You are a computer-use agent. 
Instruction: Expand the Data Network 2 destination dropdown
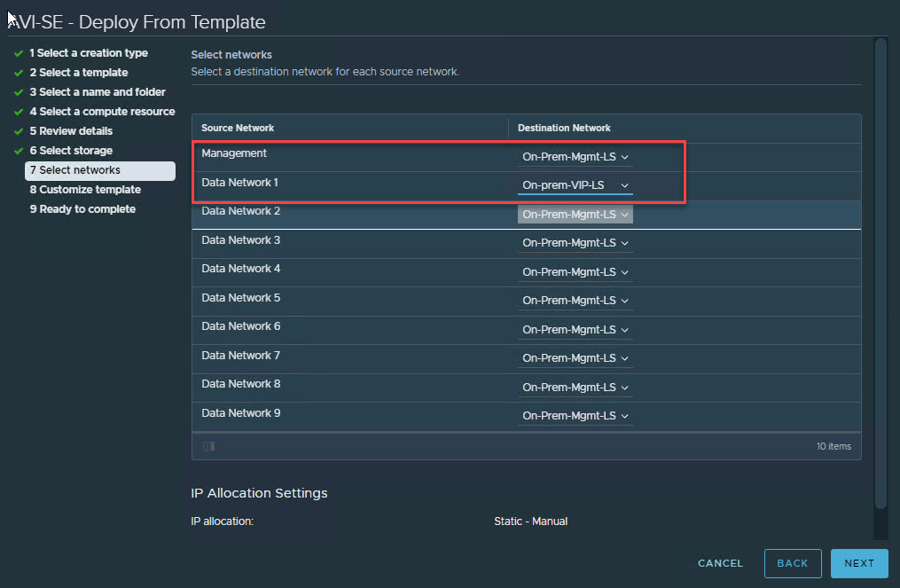pyautogui.click(x=575, y=214)
